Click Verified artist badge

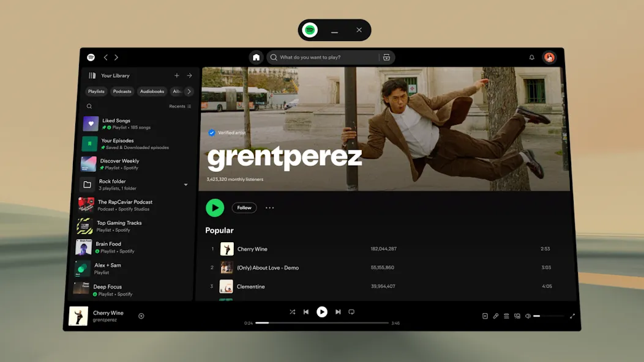pyautogui.click(x=227, y=133)
